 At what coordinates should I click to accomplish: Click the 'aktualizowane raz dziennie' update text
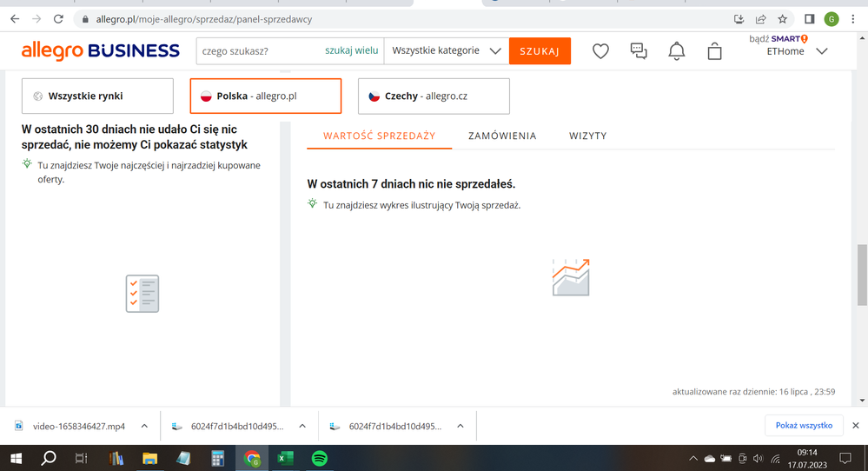(x=753, y=391)
